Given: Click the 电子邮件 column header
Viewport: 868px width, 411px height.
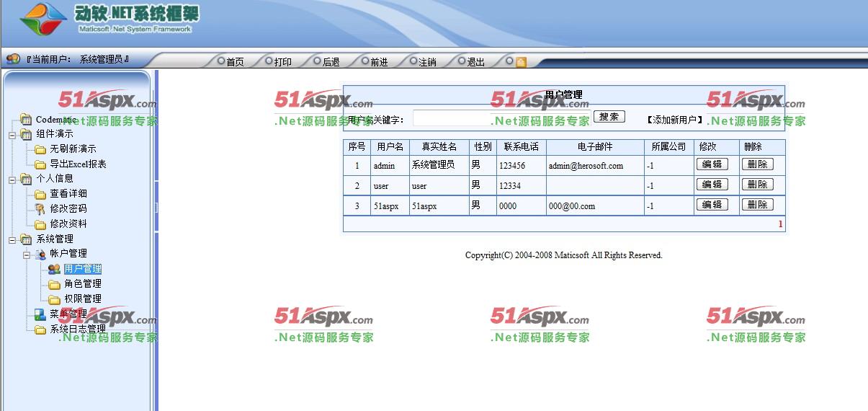Looking at the screenshot, I should (595, 146).
